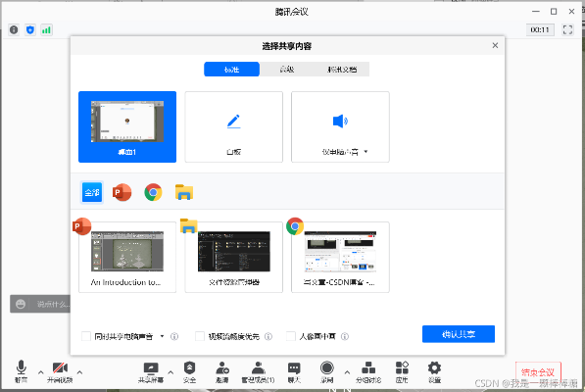Viewport: 585px width, 392px height.
Task: Click the emoji smiley in the chat box
Action: tap(21, 304)
